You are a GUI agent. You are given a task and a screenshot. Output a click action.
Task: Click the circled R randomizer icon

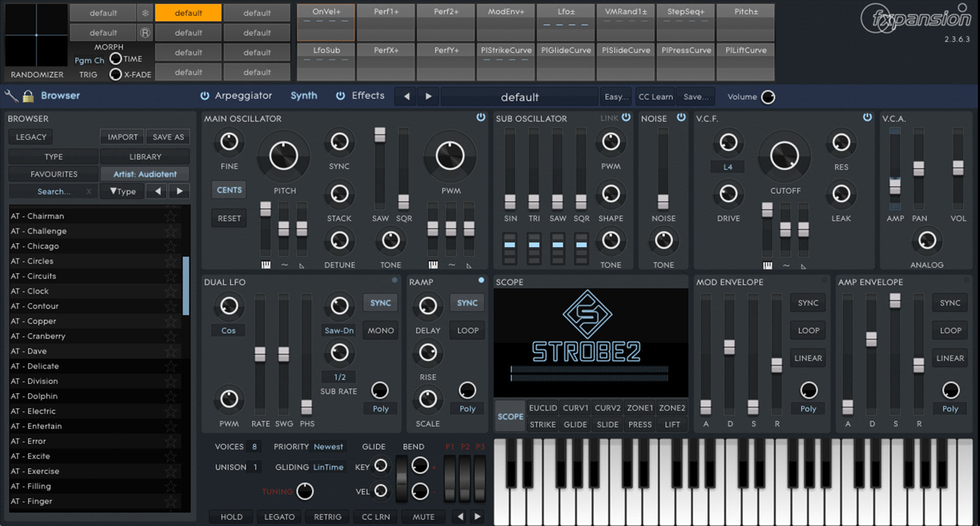[145, 33]
